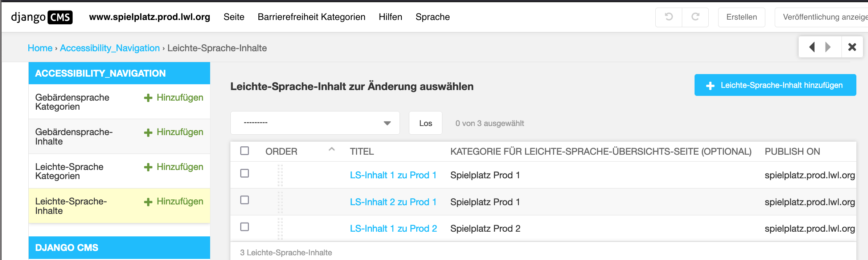Viewport: 868px width, 260px height.
Task: Click Leichte-Sprache-Inhalt hinzufügen button
Action: point(775,85)
